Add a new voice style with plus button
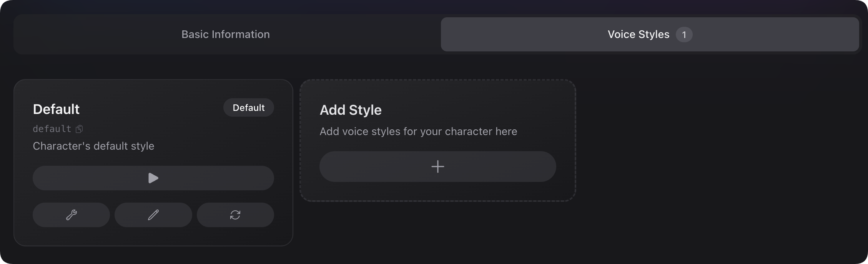This screenshot has height=264, width=868. click(437, 167)
